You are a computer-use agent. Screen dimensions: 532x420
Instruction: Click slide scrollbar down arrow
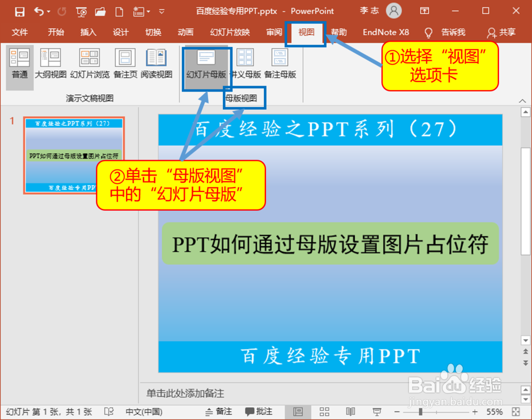tap(526, 340)
